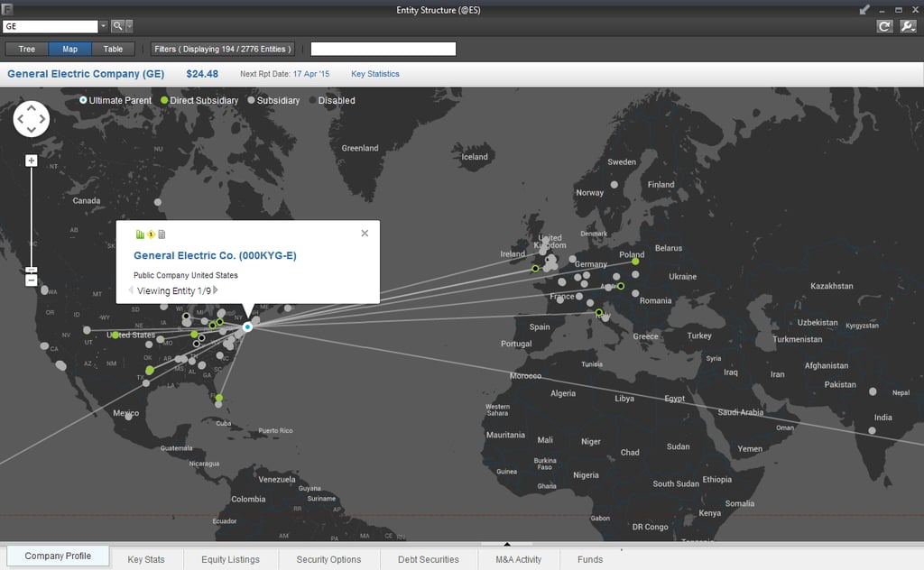Toggle the Direct Subsidiary legend item

(199, 100)
